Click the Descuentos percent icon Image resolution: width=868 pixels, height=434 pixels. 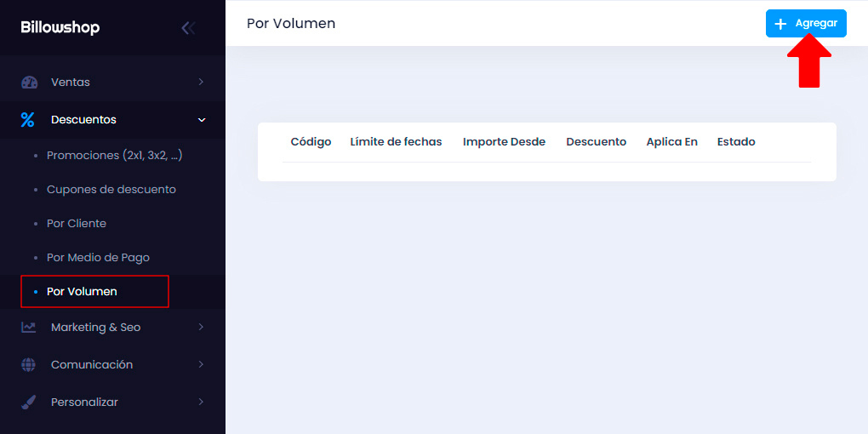[x=28, y=120]
